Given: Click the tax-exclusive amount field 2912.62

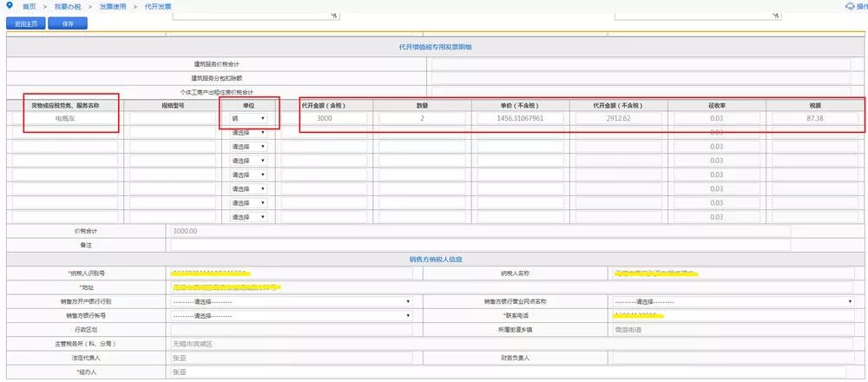Looking at the screenshot, I should (x=619, y=118).
